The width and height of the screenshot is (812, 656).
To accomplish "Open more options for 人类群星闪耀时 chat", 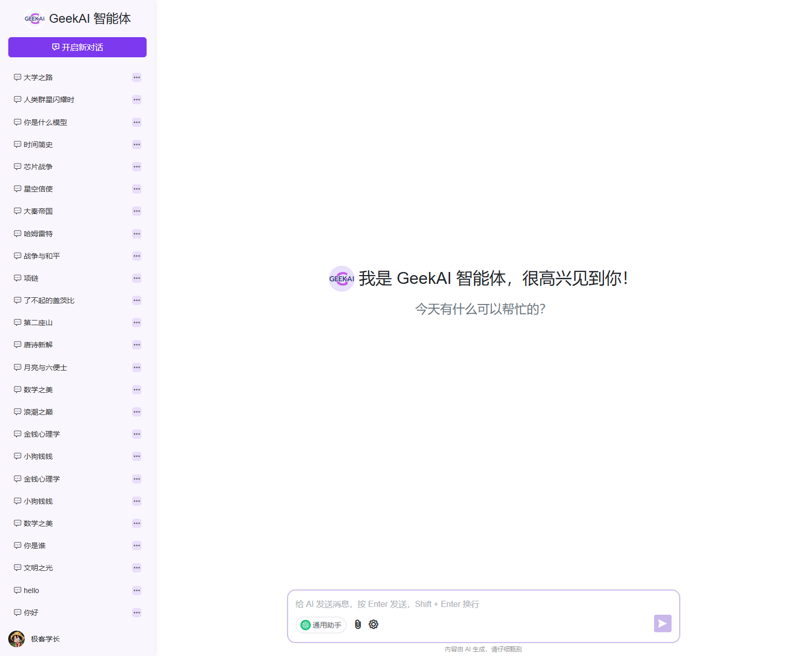I will pos(137,100).
